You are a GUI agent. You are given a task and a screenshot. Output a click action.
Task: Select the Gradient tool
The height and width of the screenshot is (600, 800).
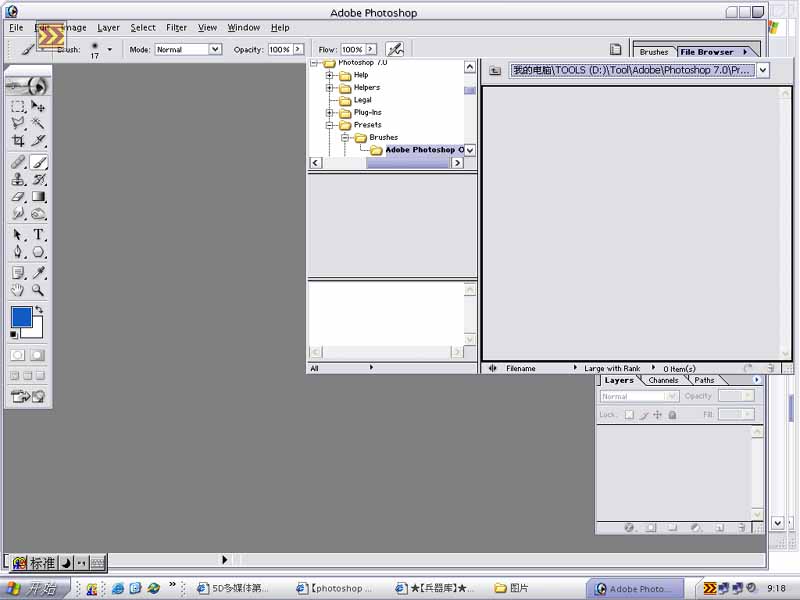tap(38, 196)
